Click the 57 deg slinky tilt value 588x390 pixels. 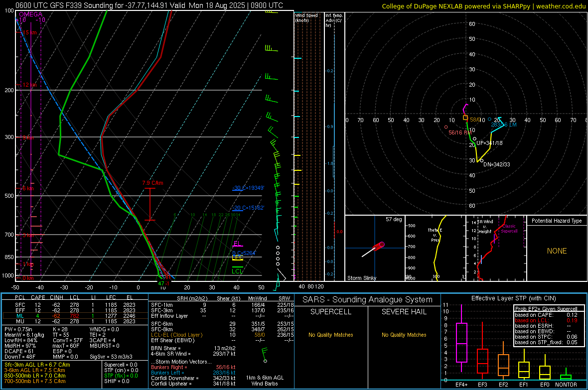tap(394, 219)
